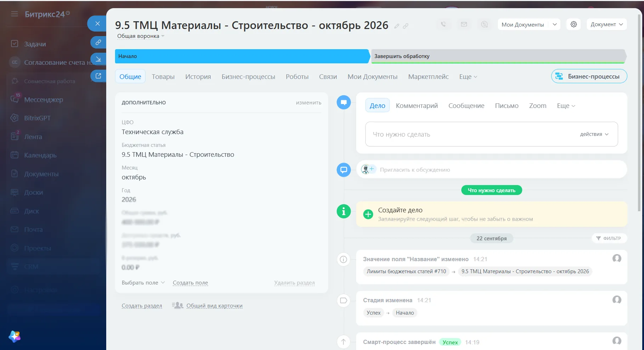Click the envelope email icon in header
Viewport: 644px width, 350px height.
[464, 24]
